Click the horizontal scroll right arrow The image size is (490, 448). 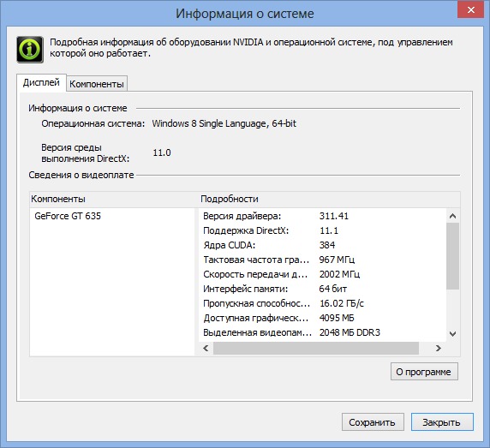438,348
